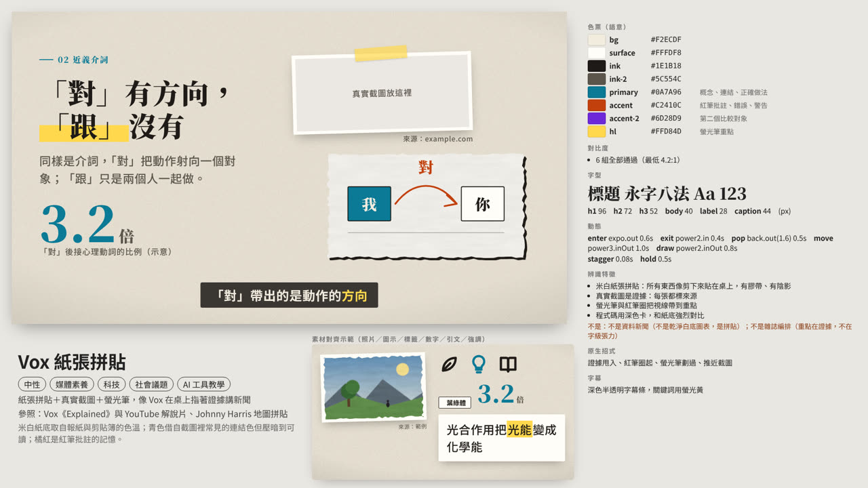The width and height of the screenshot is (868, 488).
Task: Choose the primary teal color swatch
Action: [597, 92]
